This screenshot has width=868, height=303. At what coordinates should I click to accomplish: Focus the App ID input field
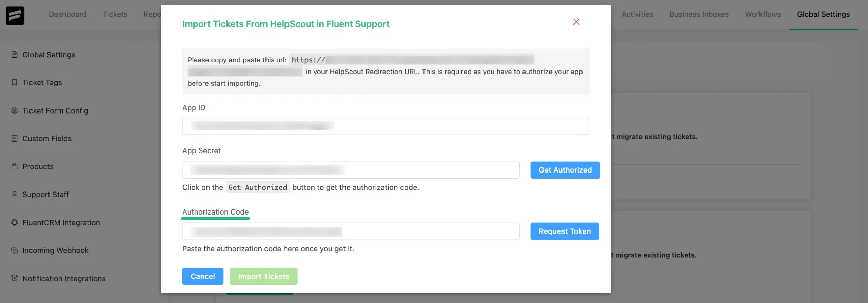tap(386, 126)
